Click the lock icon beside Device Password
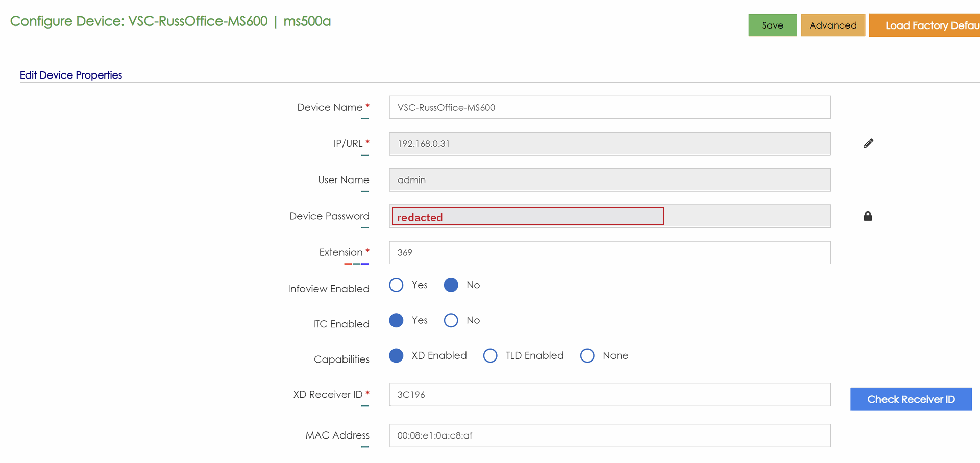 click(x=868, y=216)
